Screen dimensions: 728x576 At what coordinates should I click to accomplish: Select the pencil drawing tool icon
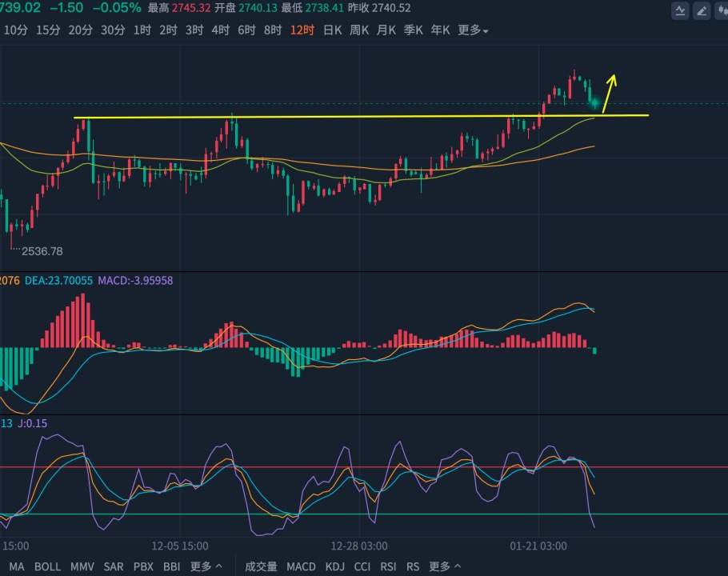click(702, 10)
